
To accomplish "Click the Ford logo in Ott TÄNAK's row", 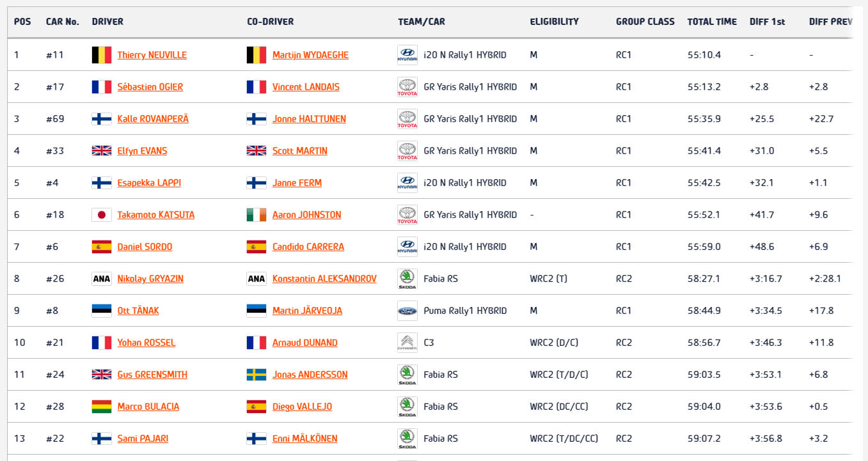I will [407, 311].
